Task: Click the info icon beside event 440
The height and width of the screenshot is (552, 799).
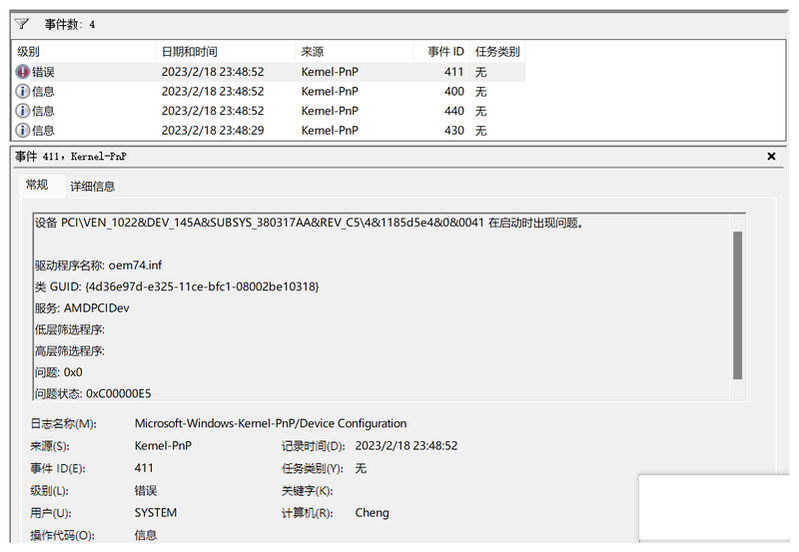Action: 23,111
